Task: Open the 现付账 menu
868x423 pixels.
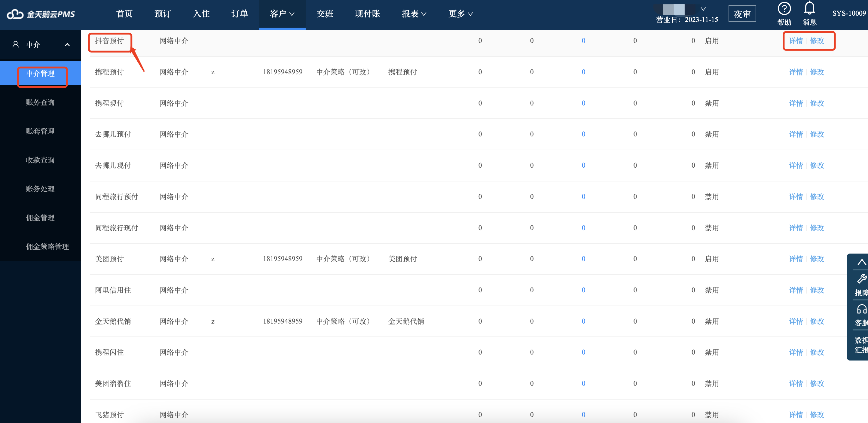Action: (367, 14)
